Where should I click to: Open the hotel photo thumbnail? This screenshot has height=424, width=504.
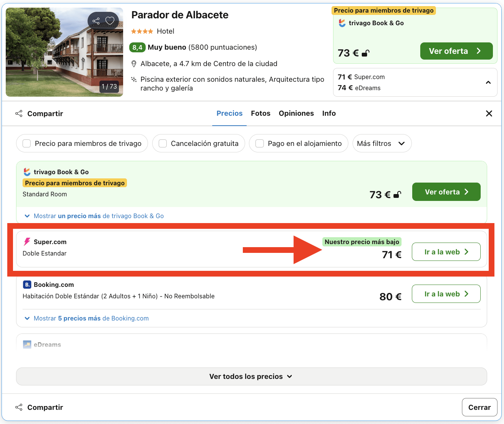tap(64, 52)
